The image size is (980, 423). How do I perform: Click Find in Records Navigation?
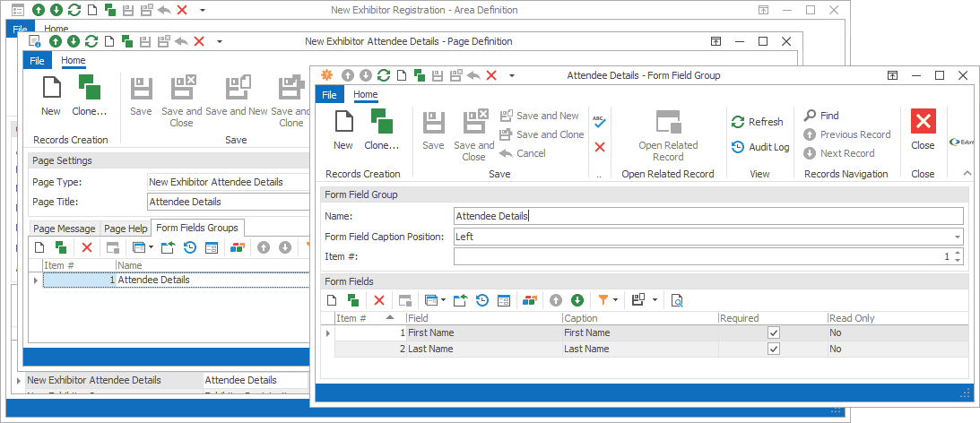[x=821, y=116]
